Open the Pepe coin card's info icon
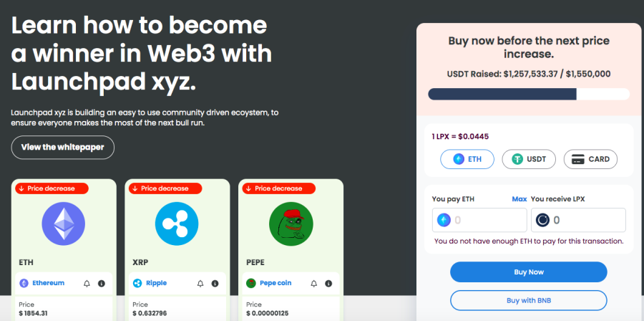644x321 pixels. tap(328, 284)
